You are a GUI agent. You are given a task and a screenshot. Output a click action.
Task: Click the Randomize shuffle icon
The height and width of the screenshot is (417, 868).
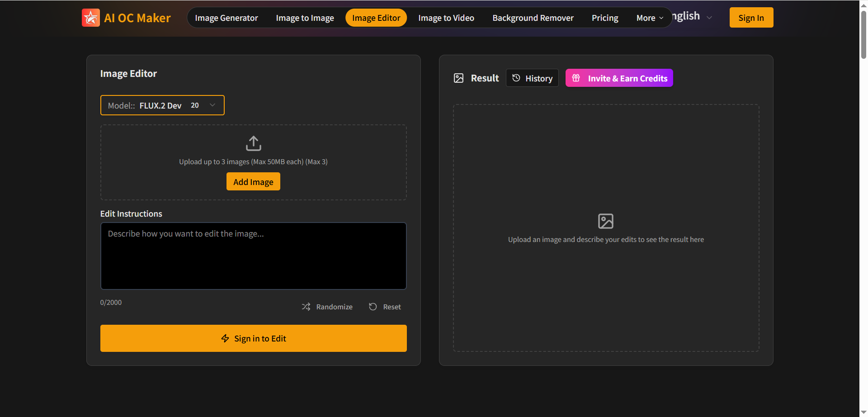tap(306, 307)
